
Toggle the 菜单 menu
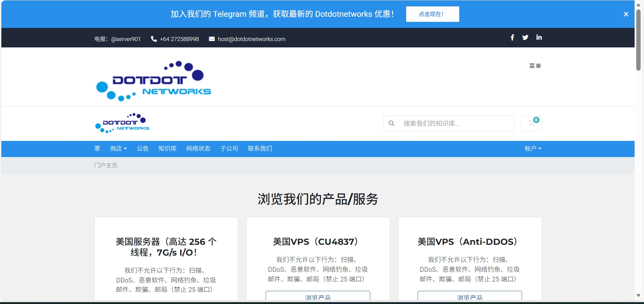(535, 66)
